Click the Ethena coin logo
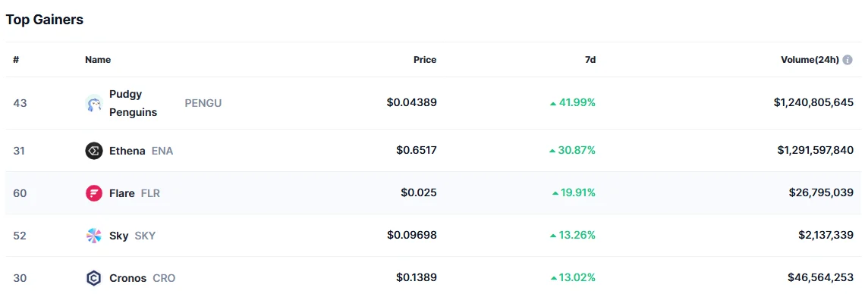Viewport: 868px width, 297px height. 94,151
